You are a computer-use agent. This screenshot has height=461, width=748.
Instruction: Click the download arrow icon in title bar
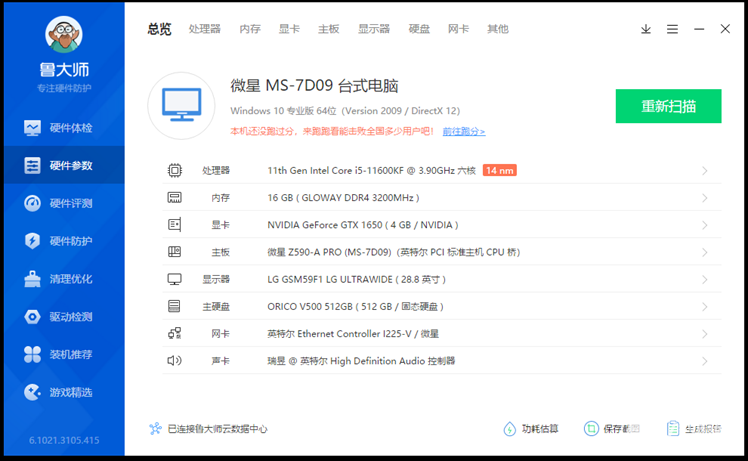[x=646, y=29]
